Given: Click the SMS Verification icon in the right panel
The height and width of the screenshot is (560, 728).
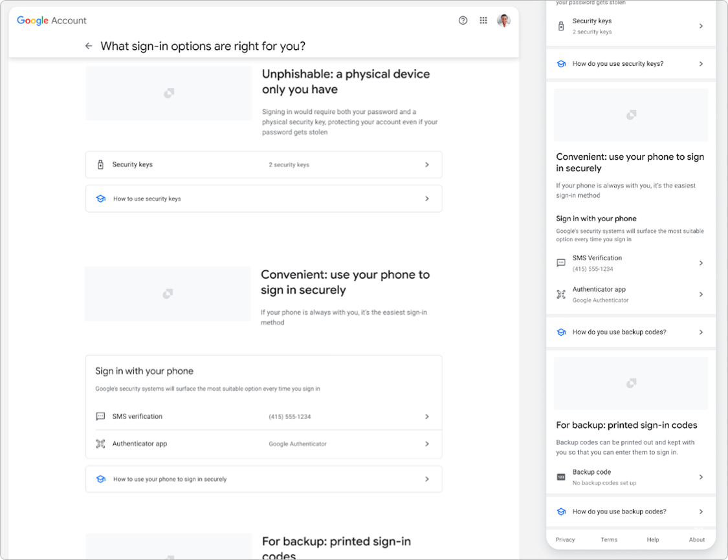Looking at the screenshot, I should coord(560,263).
